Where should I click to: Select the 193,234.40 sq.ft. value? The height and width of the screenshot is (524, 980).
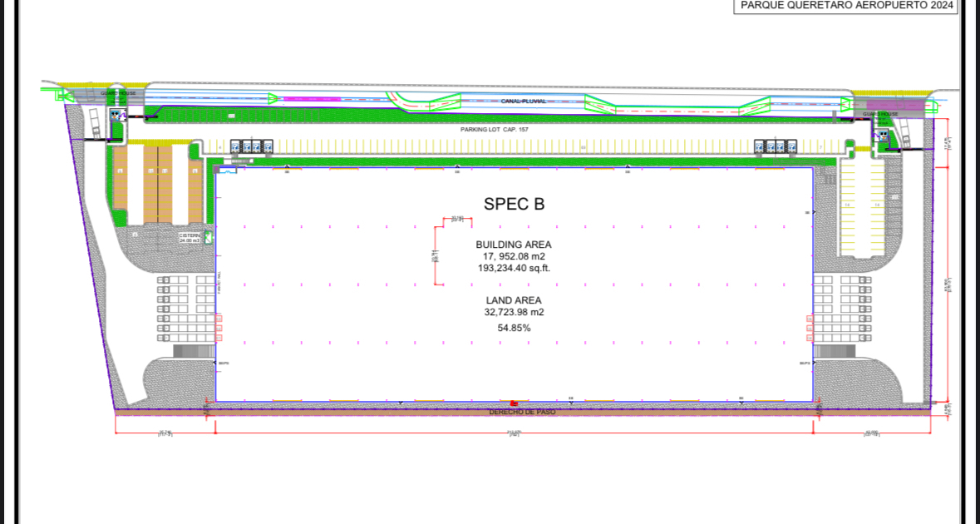point(514,268)
